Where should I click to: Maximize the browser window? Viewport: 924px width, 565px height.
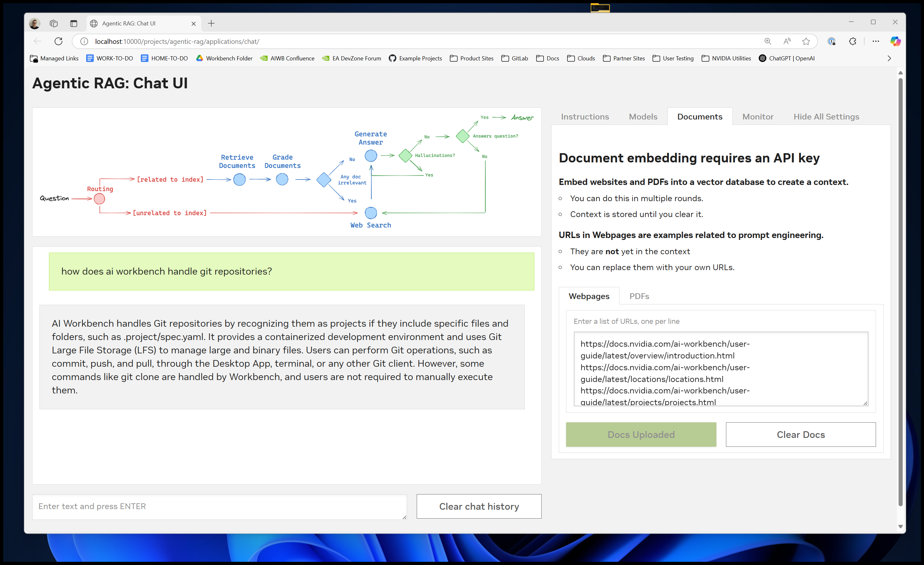873,22
